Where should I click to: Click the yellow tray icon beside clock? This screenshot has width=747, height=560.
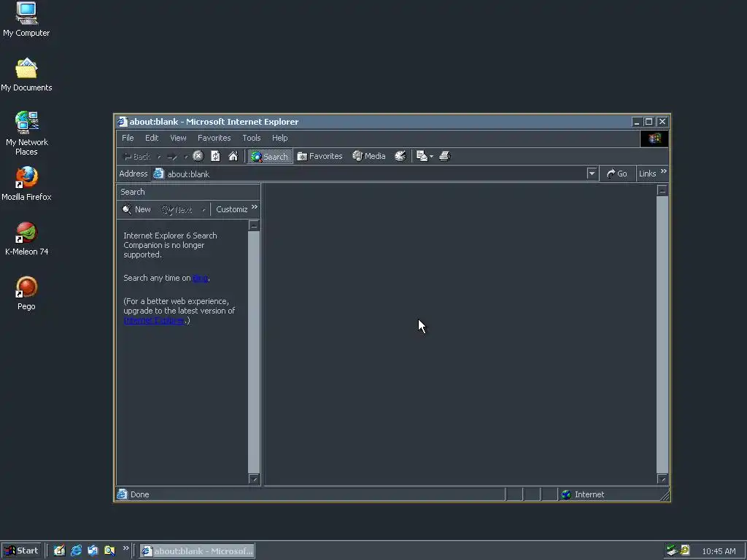[685, 551]
